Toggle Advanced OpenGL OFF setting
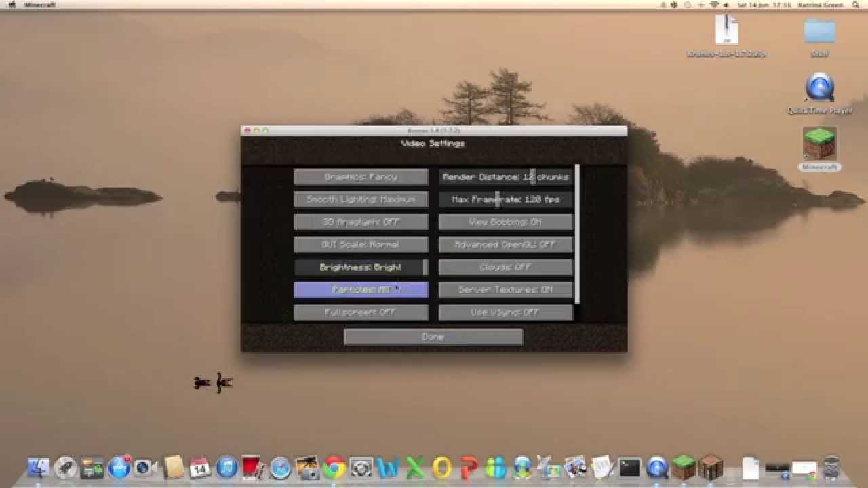The height and width of the screenshot is (488, 868). 506,245
